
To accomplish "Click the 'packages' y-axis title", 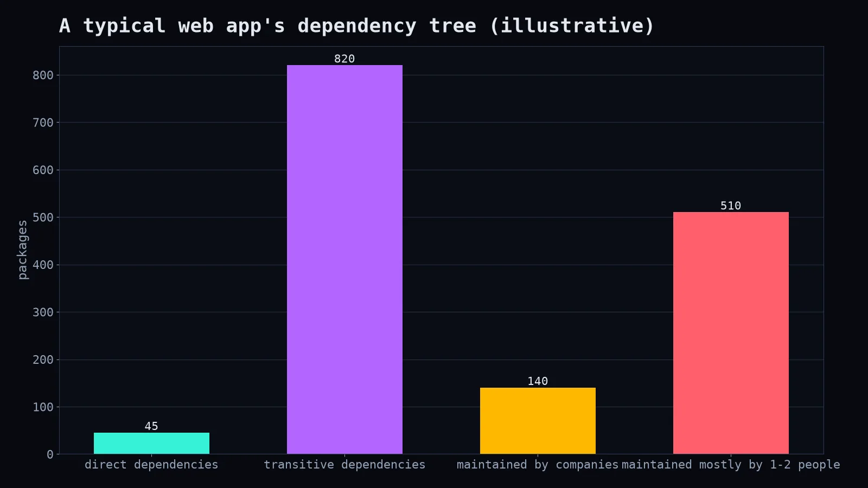I will click(22, 250).
